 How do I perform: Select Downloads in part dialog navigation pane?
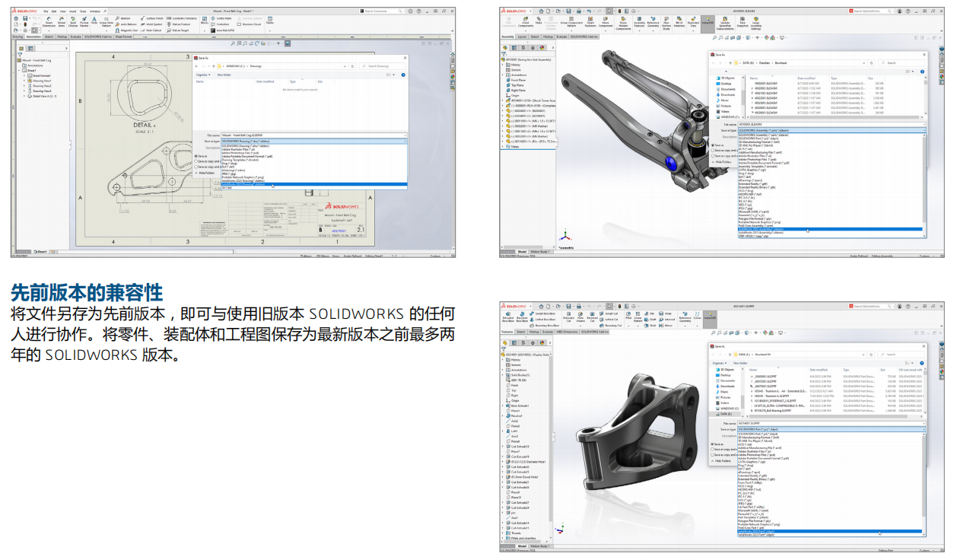pos(726,387)
